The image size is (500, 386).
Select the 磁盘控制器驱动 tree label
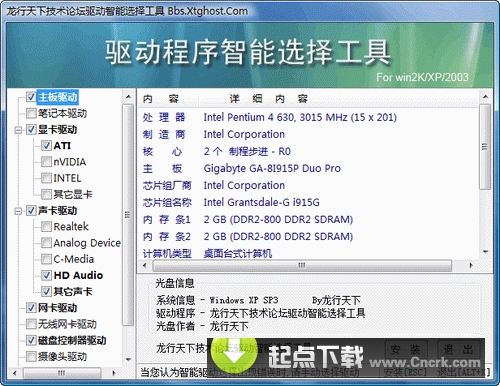coord(72,340)
